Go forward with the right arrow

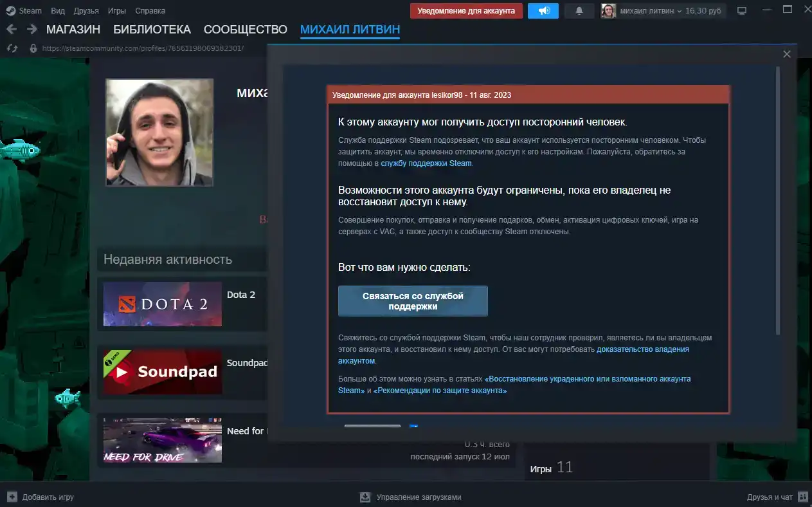[x=32, y=30]
